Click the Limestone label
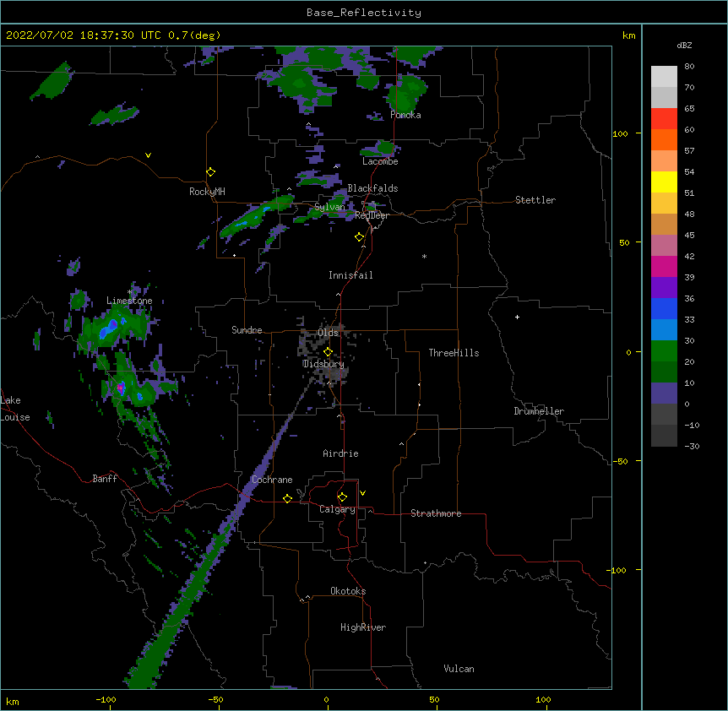The height and width of the screenshot is (711, 728). pyautogui.click(x=129, y=301)
